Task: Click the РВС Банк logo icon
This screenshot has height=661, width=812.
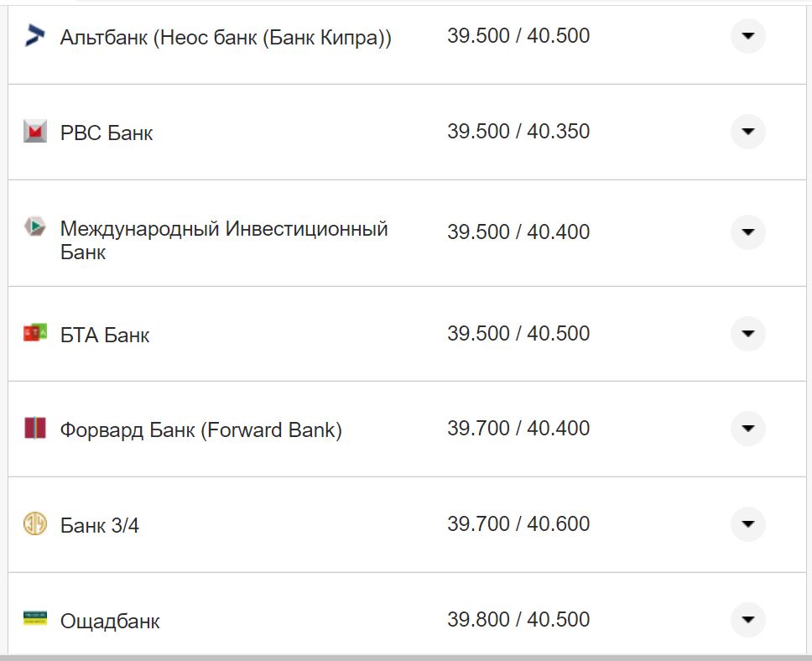Action: click(34, 132)
